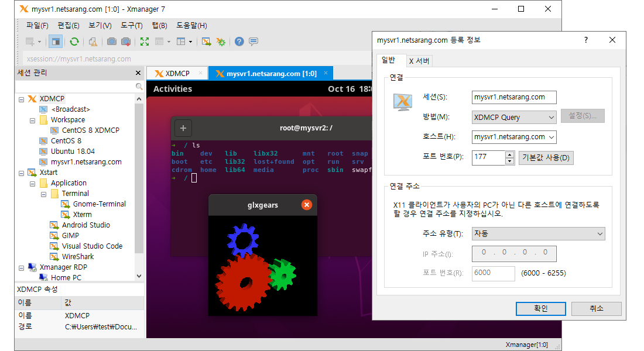
Task: Select the WireShark entry
Action: (x=78, y=257)
